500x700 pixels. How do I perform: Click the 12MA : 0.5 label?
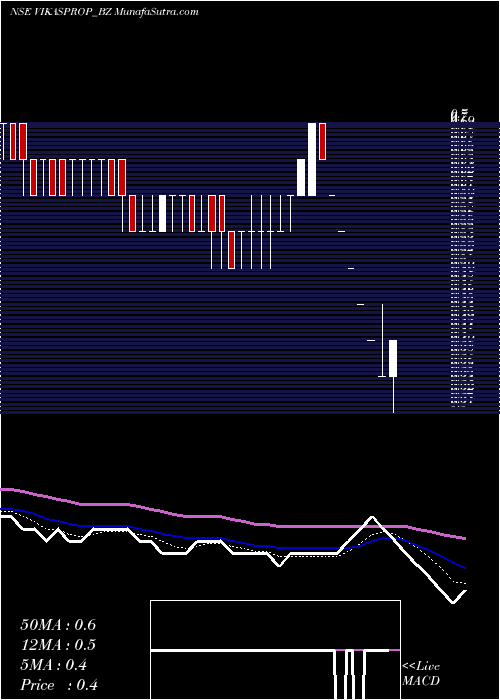[x=58, y=645]
